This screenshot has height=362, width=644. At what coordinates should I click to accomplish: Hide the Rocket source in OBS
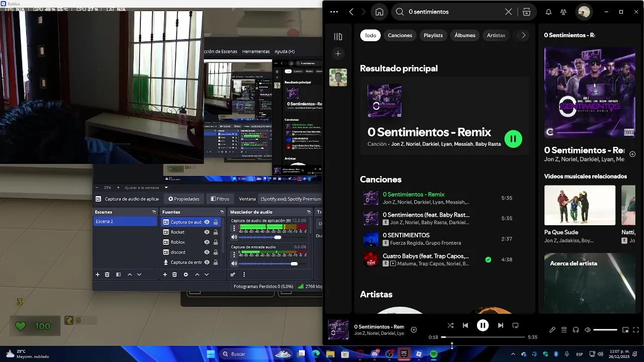pyautogui.click(x=207, y=232)
